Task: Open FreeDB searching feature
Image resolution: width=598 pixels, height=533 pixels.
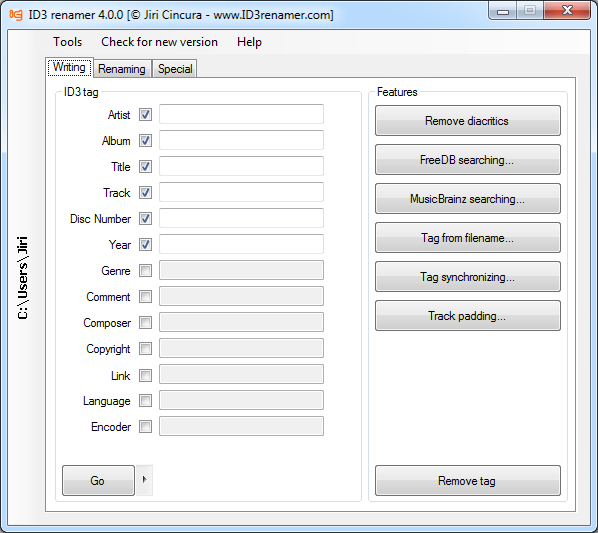Action: 468,159
